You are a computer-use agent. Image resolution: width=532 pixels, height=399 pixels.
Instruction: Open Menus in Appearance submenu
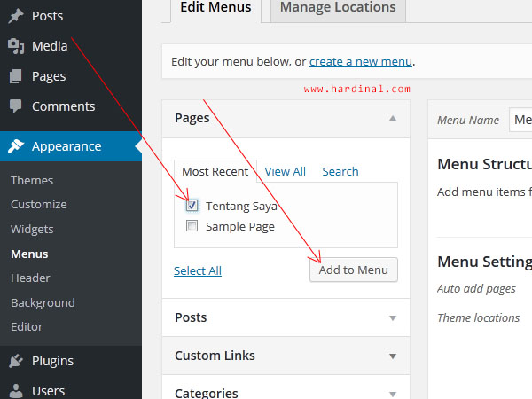(29, 254)
